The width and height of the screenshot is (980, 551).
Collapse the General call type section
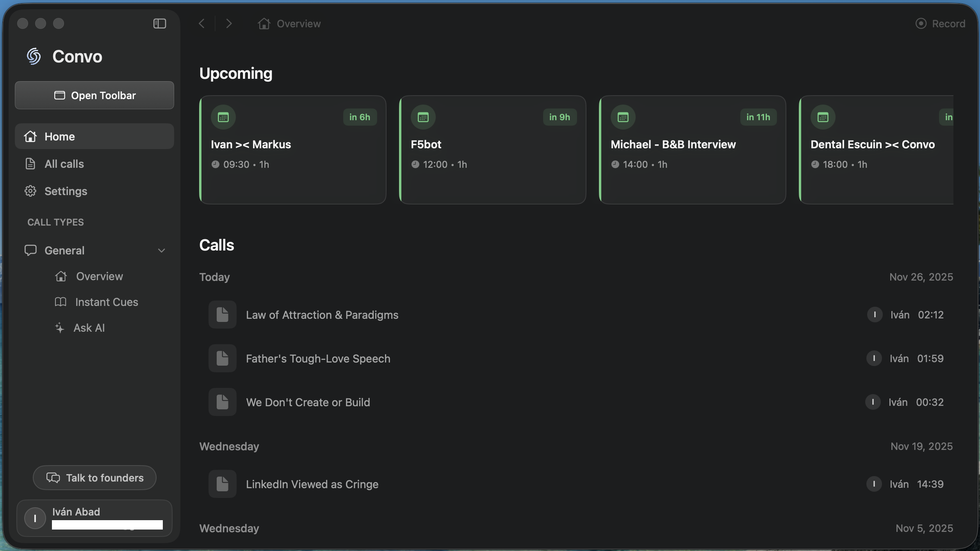tap(162, 250)
